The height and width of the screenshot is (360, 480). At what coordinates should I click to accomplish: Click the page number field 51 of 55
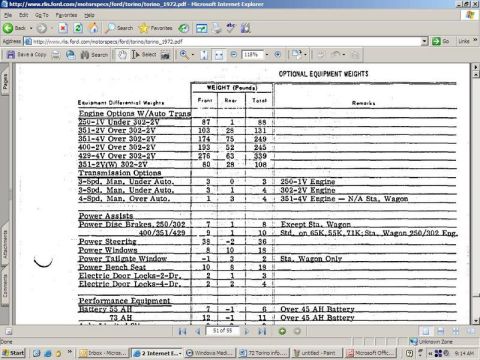(x=222, y=331)
